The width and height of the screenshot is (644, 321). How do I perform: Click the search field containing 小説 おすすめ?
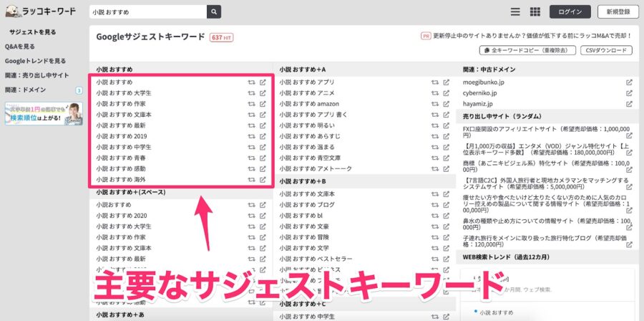tap(148, 12)
